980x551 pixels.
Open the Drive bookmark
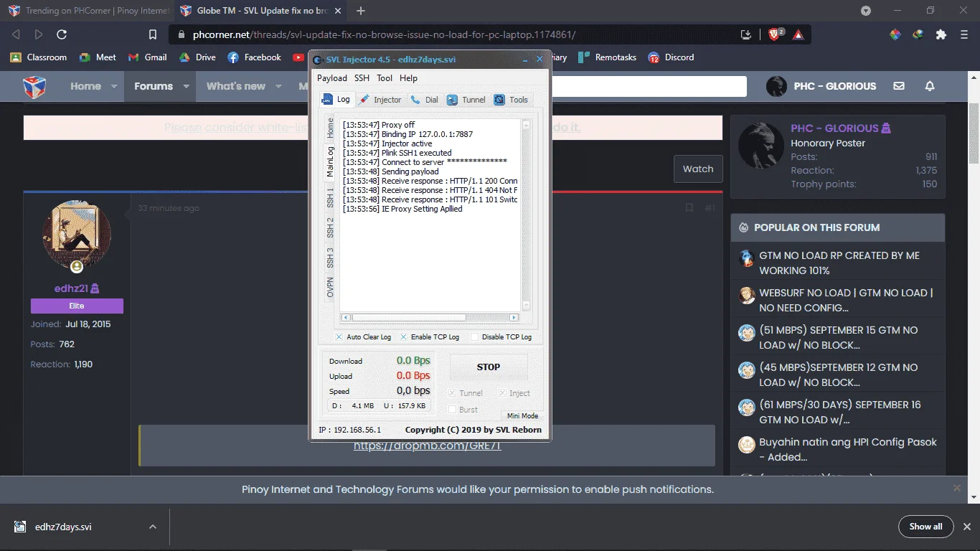tap(197, 57)
